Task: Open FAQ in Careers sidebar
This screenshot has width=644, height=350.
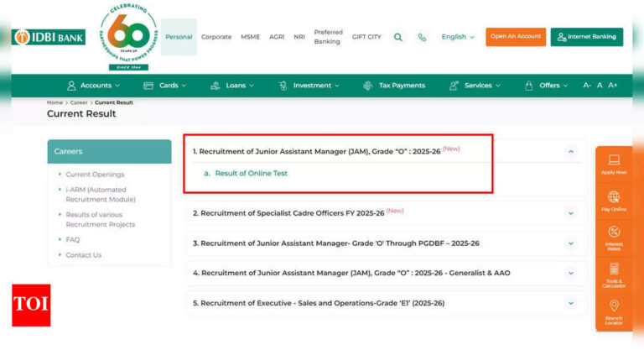Action: [x=73, y=240]
